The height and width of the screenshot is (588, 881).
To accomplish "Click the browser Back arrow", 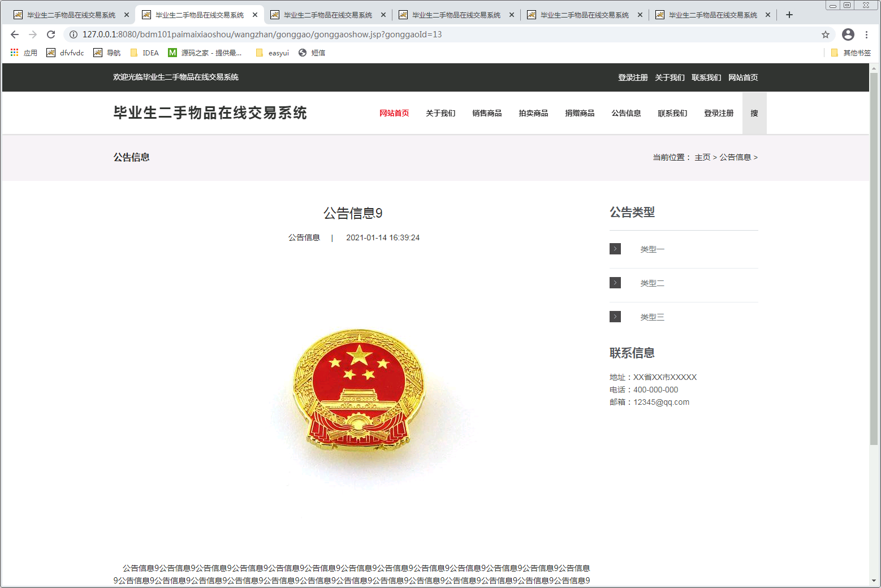I will coord(15,34).
